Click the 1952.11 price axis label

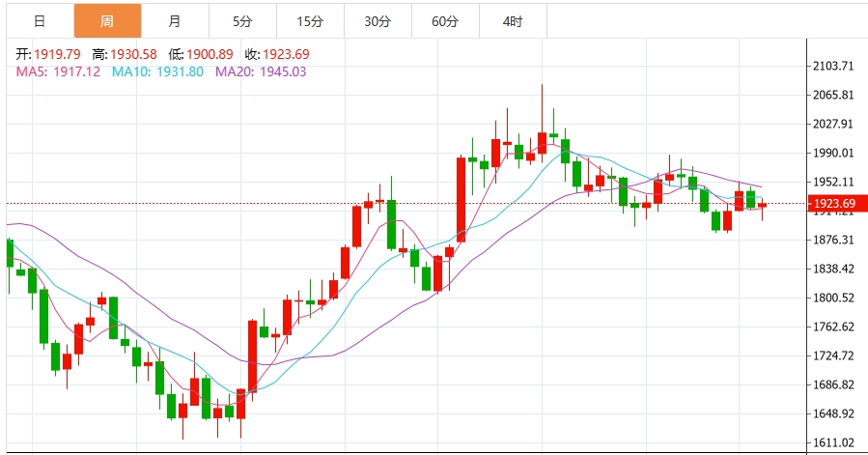click(x=833, y=182)
